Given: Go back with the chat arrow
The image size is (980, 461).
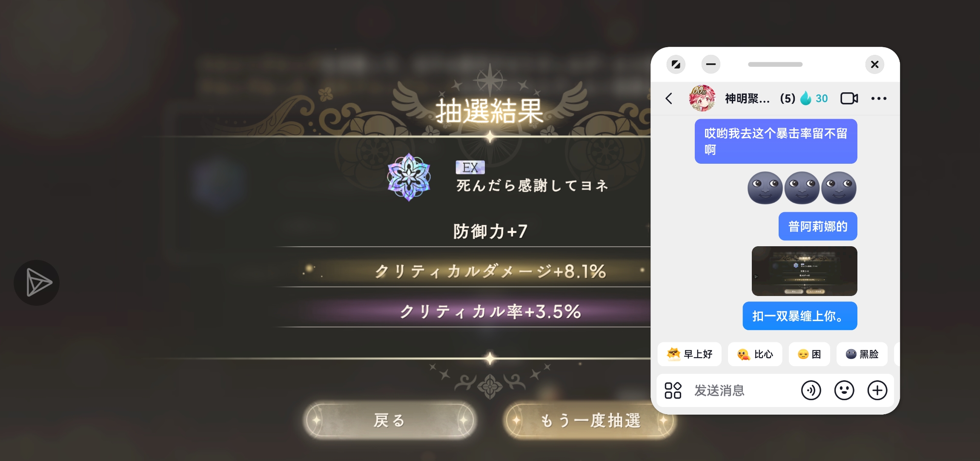Looking at the screenshot, I should tap(669, 98).
